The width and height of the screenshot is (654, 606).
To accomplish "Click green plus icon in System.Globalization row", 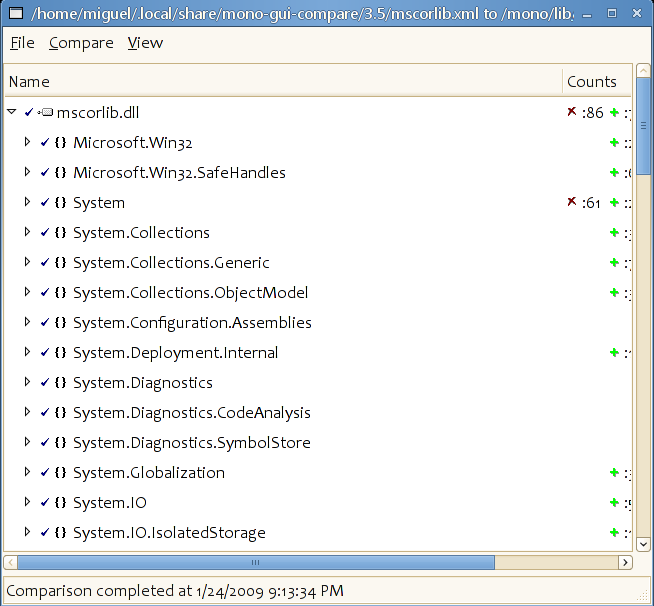I will (x=614, y=473).
